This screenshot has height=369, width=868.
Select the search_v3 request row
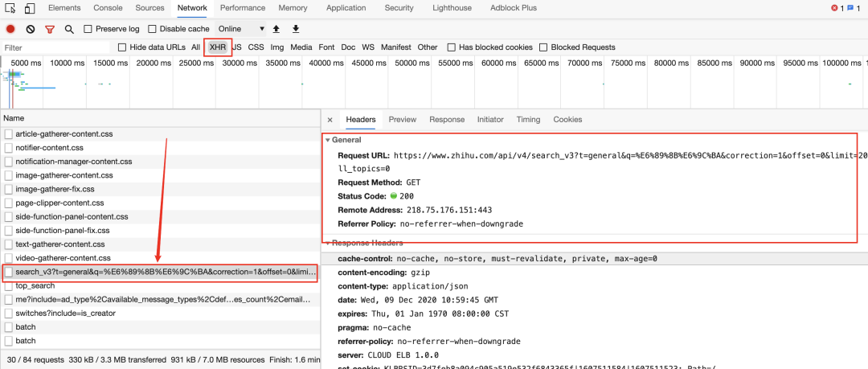[x=161, y=273]
